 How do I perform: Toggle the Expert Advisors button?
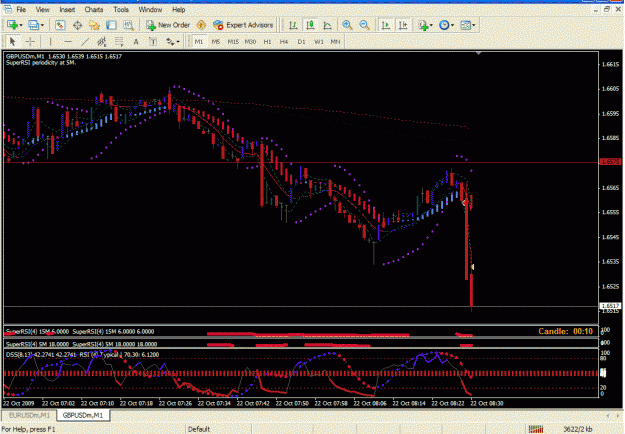coord(243,25)
